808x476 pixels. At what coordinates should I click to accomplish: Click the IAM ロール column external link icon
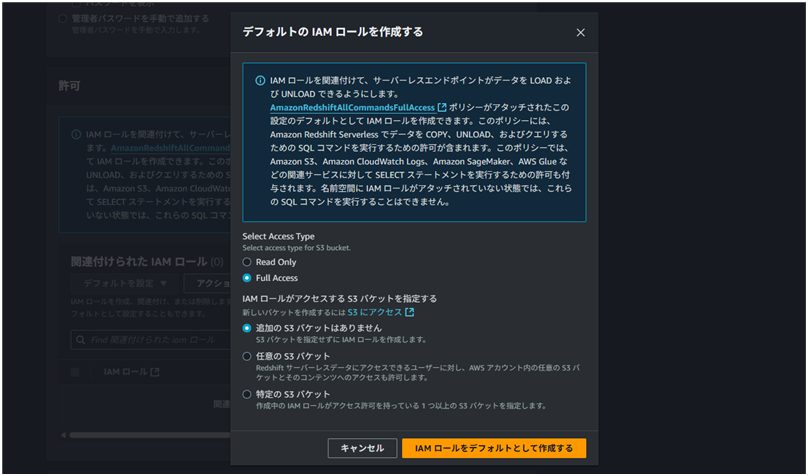(x=155, y=372)
